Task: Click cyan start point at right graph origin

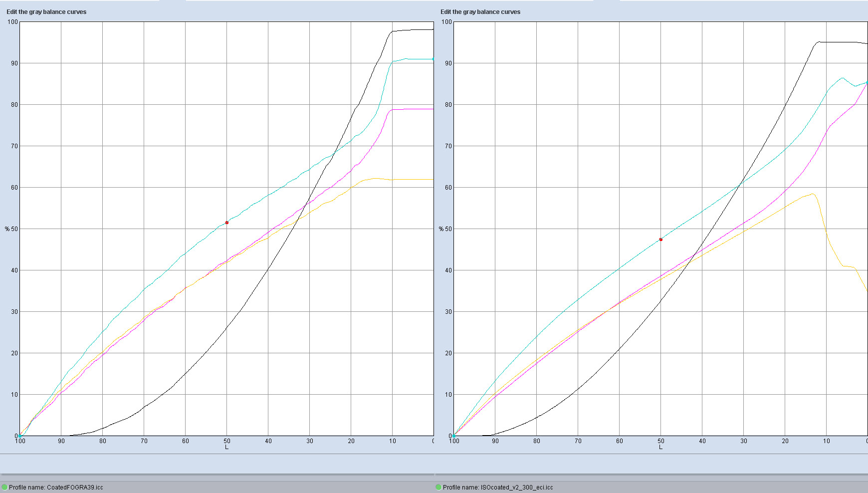Action: click(x=454, y=436)
